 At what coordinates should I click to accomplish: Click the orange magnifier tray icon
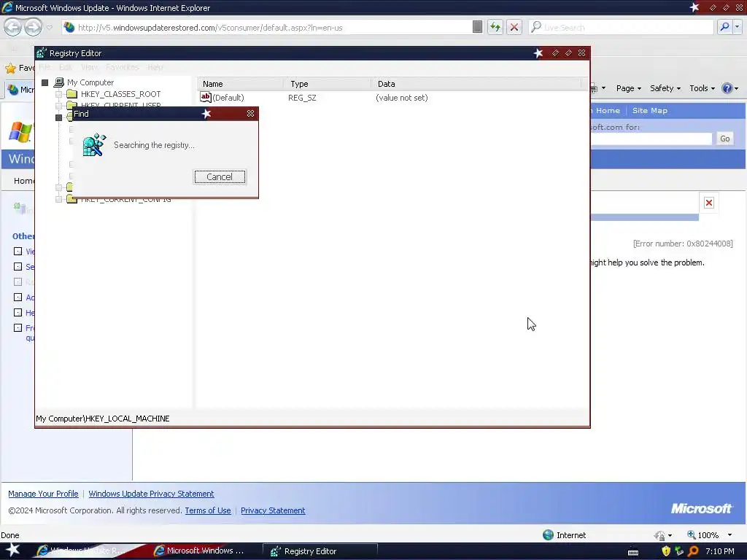point(693,551)
